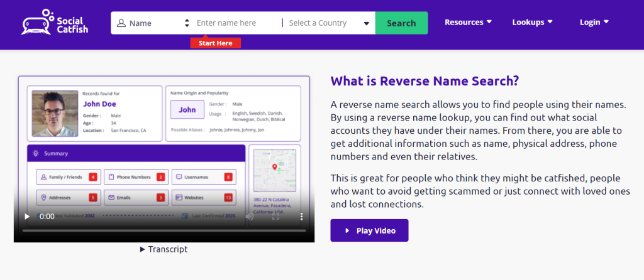Click the person icon beside Name
Viewport: 644px width, 280px height.
tap(121, 23)
